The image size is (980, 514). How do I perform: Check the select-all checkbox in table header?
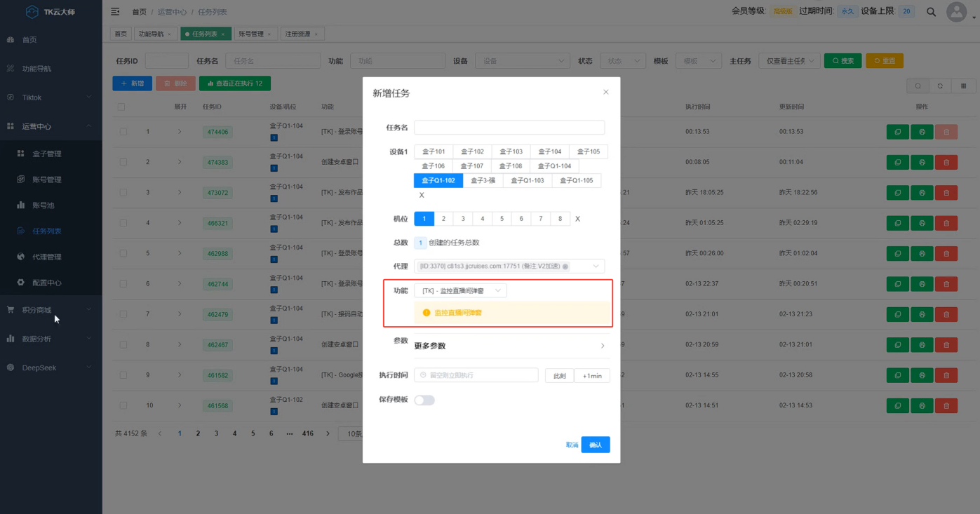coord(120,106)
